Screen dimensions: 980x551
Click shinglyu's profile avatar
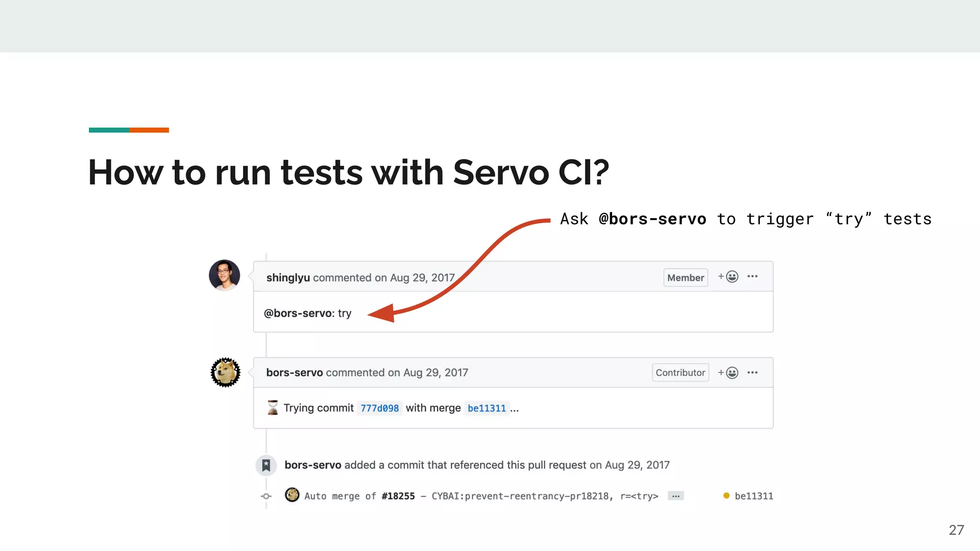point(224,275)
